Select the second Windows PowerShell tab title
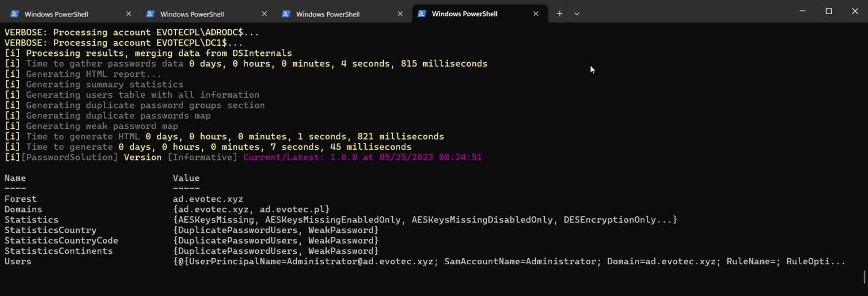The image size is (868, 296). [x=192, y=14]
